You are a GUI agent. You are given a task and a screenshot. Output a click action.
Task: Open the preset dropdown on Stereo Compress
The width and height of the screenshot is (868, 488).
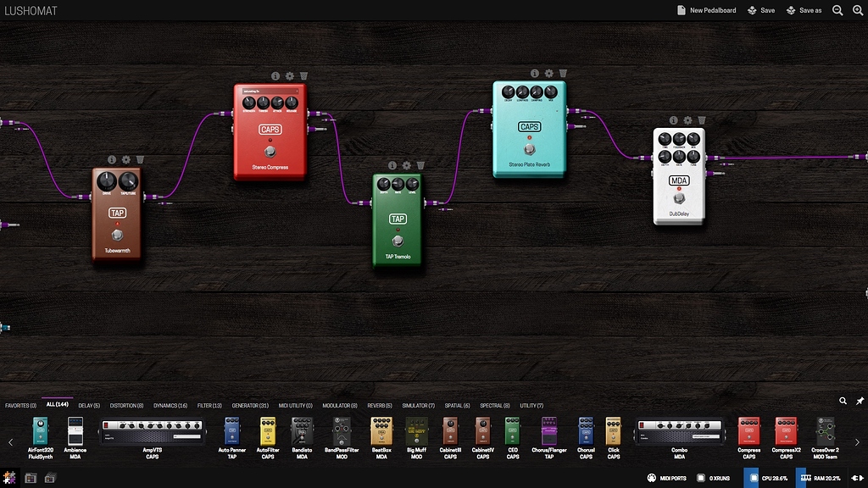[270, 91]
